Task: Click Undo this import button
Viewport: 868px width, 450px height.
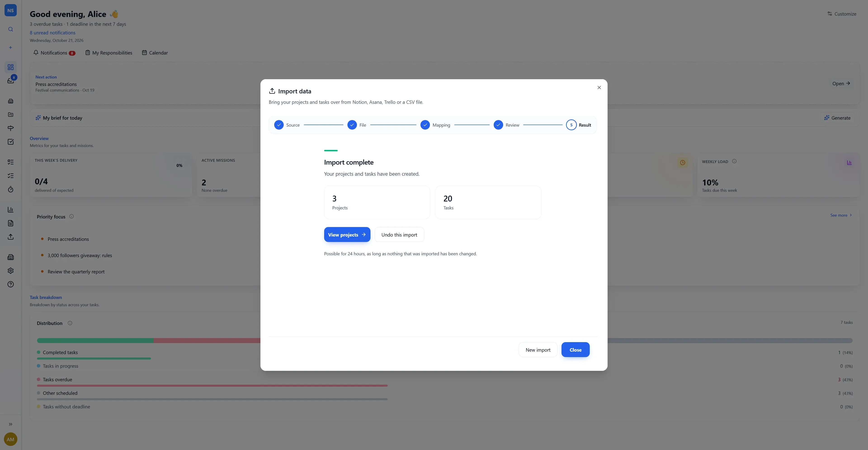Action: point(399,234)
